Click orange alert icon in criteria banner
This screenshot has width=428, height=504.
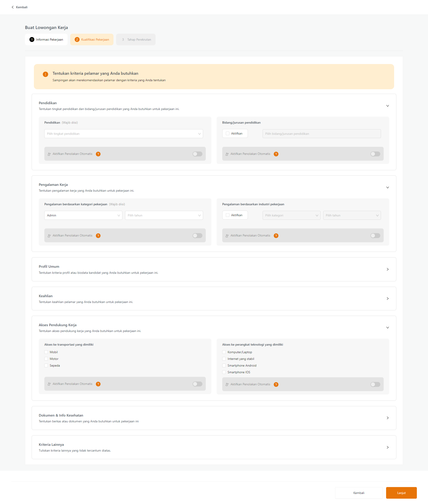[45, 74]
